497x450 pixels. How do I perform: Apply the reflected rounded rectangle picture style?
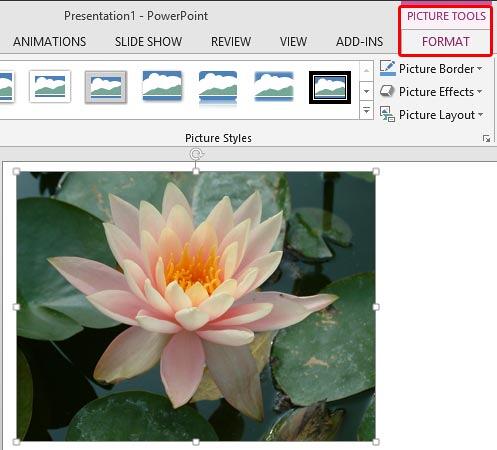[218, 88]
